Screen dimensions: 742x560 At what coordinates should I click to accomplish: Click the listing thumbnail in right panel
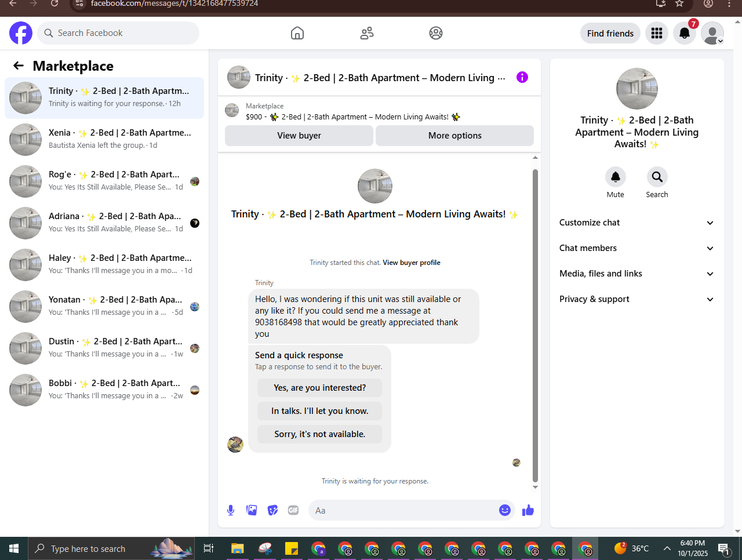click(x=637, y=89)
